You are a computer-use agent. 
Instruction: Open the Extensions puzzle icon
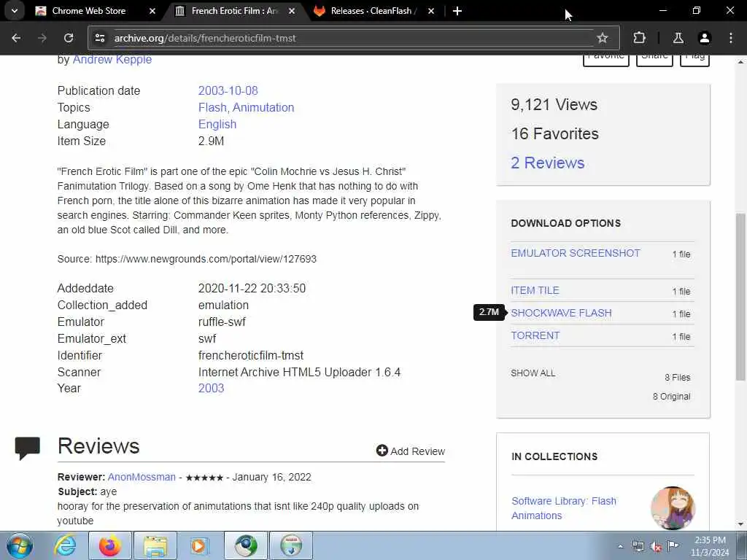click(639, 38)
